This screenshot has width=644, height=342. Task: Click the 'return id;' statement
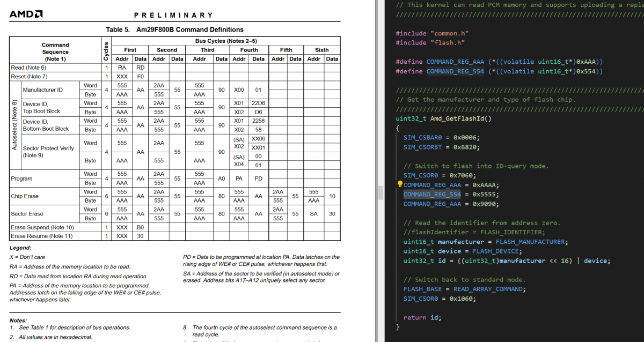pyautogui.click(x=422, y=317)
